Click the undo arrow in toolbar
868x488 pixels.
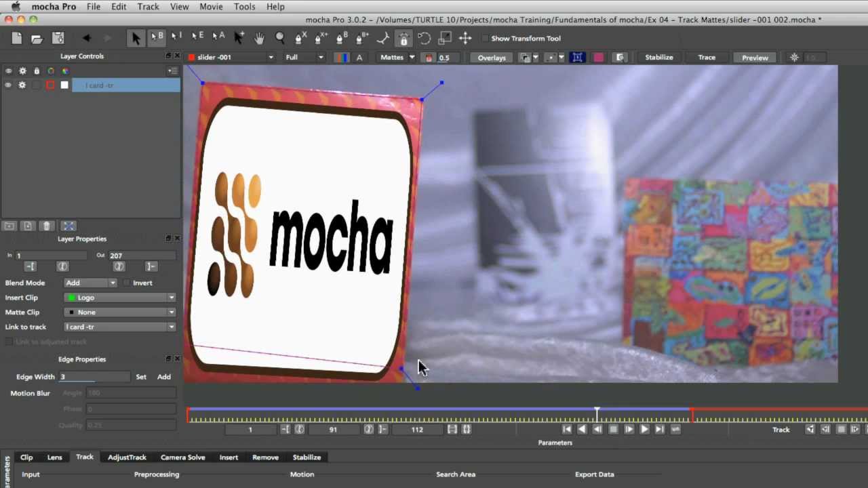pyautogui.click(x=86, y=39)
